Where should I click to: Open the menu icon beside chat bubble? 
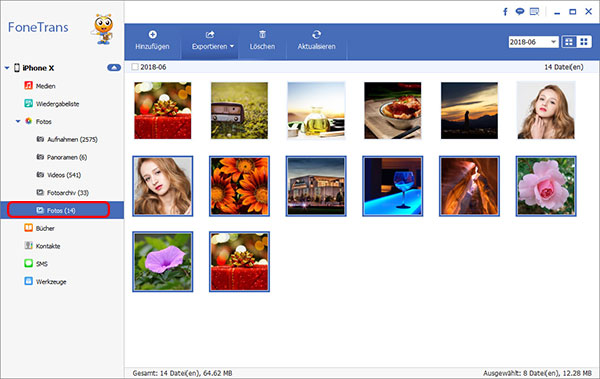[534, 12]
